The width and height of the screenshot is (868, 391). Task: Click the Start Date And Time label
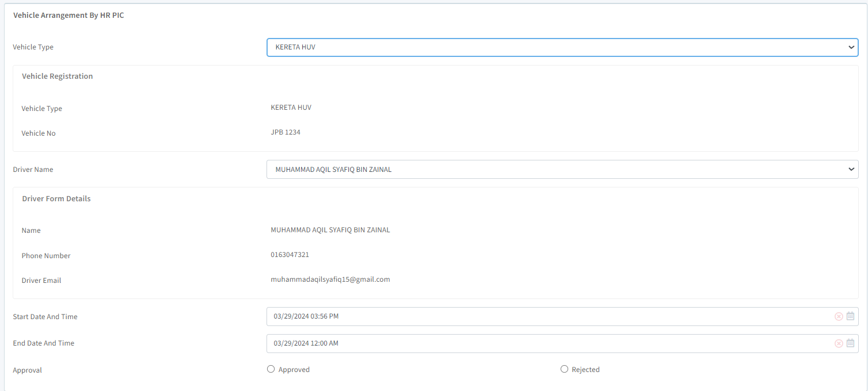click(45, 317)
